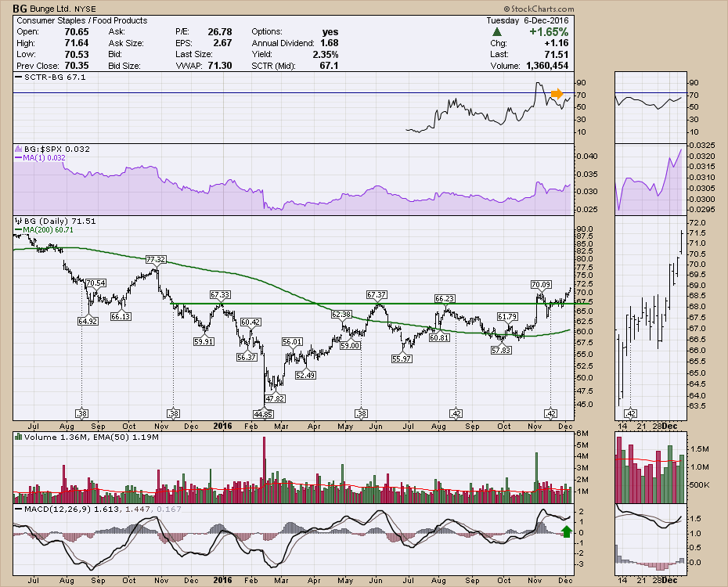
Task: Click the 67.37 price label
Action: pyautogui.click(x=377, y=294)
